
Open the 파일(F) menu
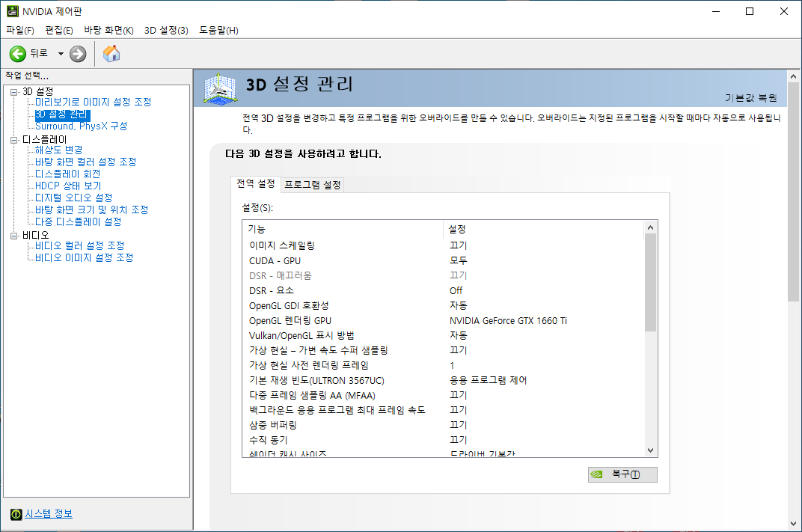[x=20, y=30]
